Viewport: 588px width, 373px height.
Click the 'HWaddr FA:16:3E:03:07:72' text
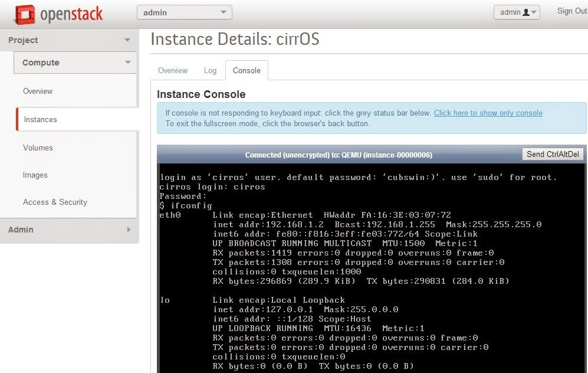coord(387,215)
